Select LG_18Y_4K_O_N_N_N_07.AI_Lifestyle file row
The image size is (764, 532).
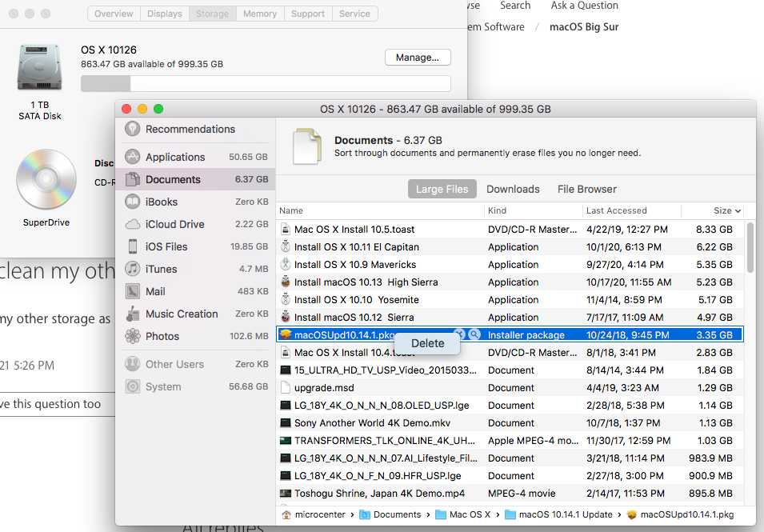point(510,458)
